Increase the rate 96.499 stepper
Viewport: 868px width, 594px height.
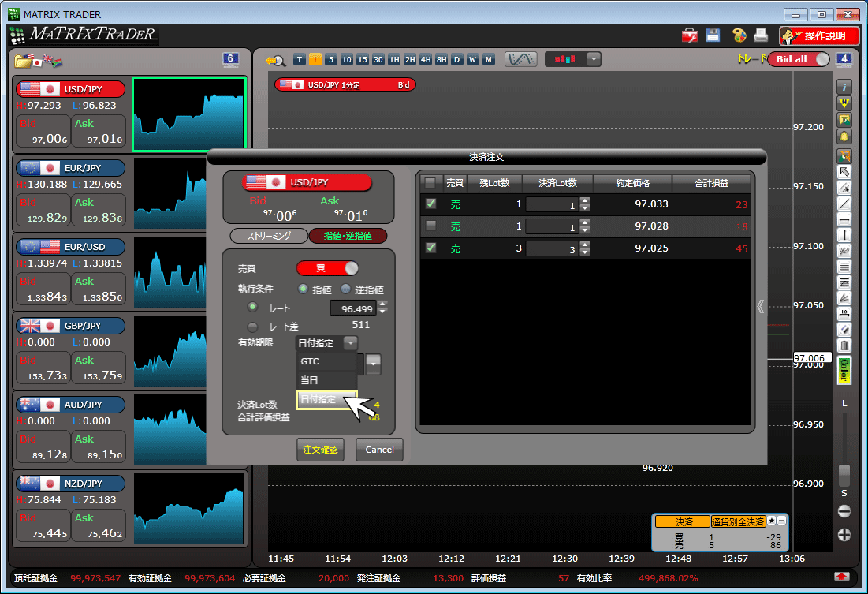pos(382,304)
